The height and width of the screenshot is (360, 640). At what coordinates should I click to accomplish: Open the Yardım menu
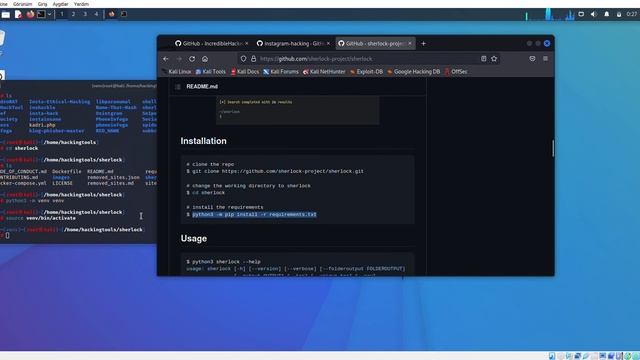pyautogui.click(x=81, y=4)
